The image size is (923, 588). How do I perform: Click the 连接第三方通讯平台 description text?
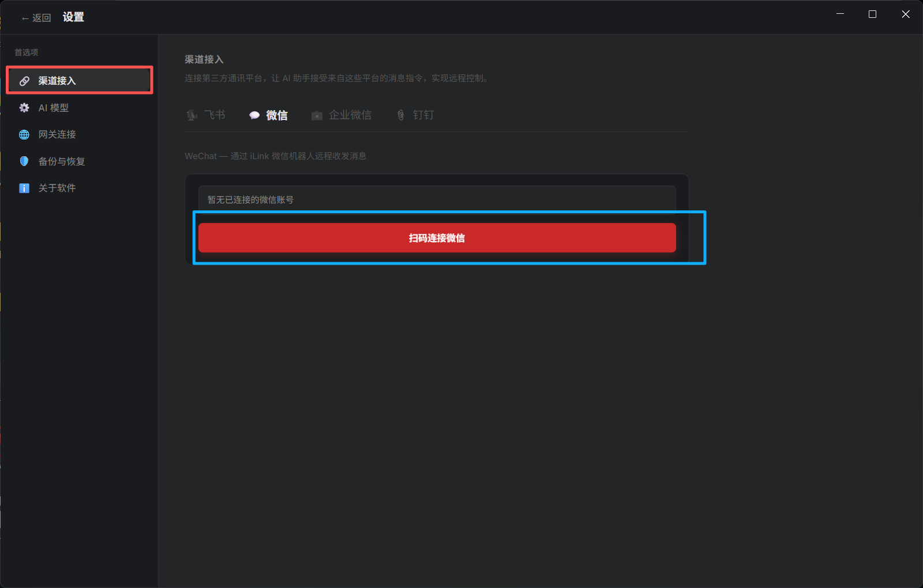[x=337, y=78]
